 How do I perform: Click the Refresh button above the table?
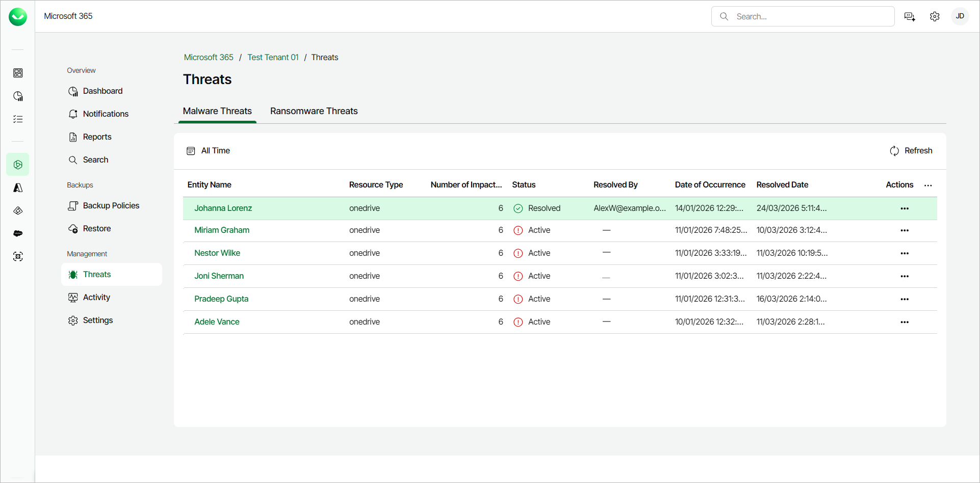912,150
